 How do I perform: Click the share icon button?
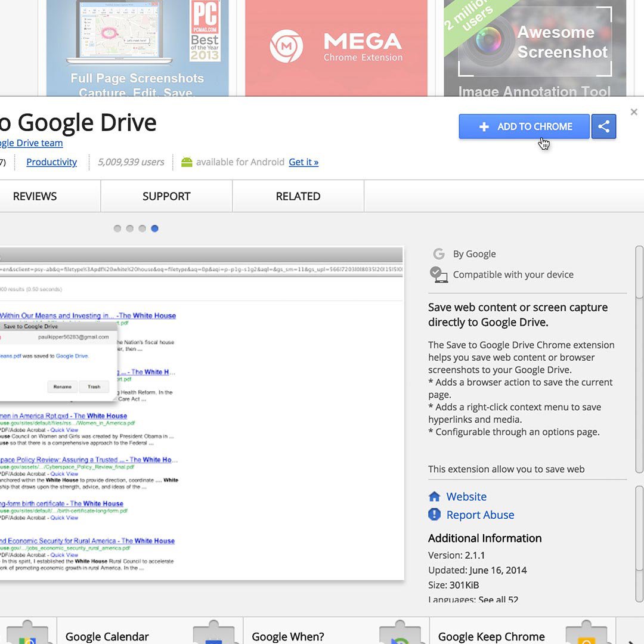click(x=603, y=126)
